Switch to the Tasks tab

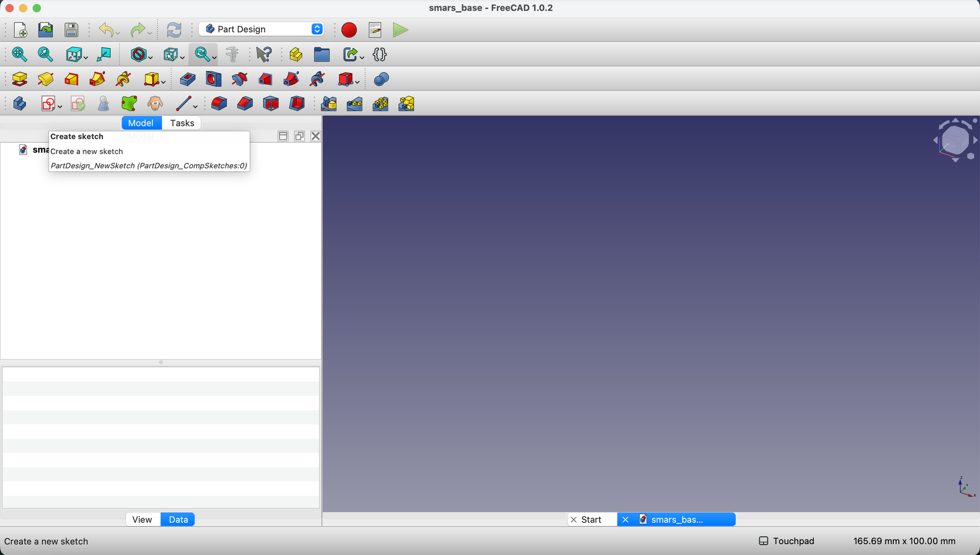(182, 123)
